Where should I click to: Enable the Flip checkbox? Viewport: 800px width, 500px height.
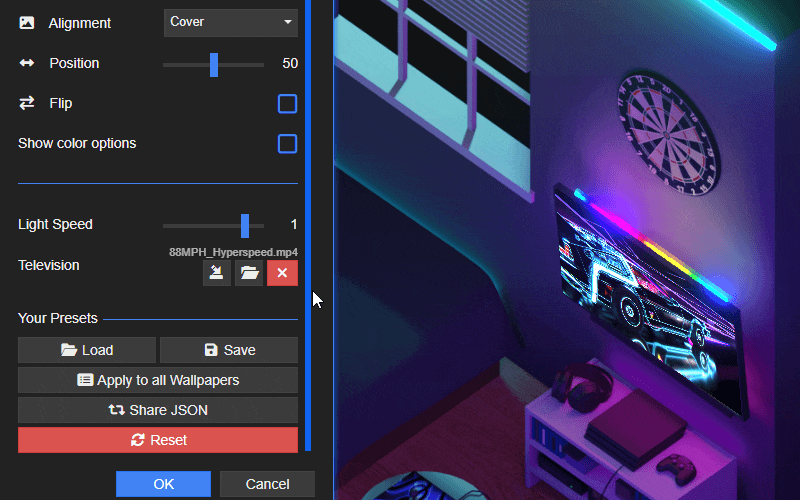tap(287, 104)
